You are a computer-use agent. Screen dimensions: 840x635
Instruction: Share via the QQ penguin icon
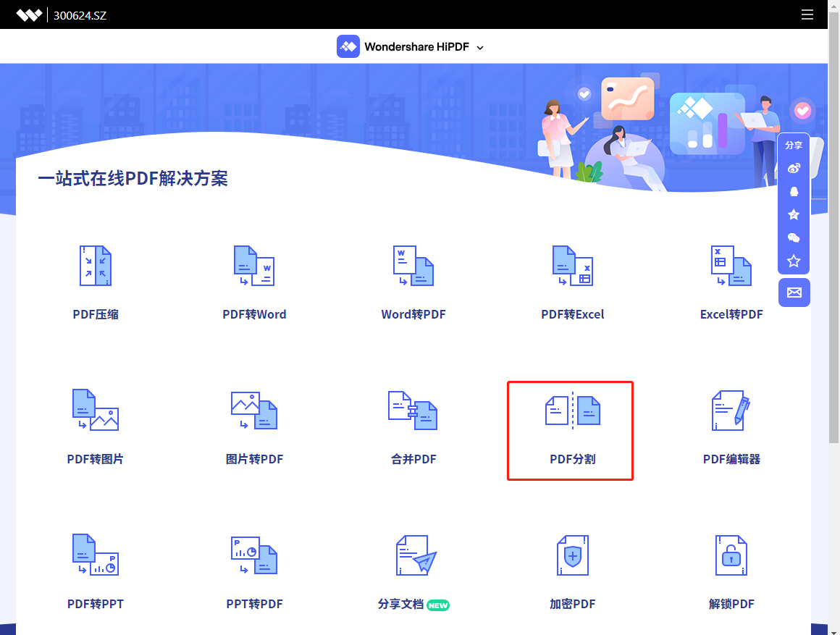pos(794,192)
